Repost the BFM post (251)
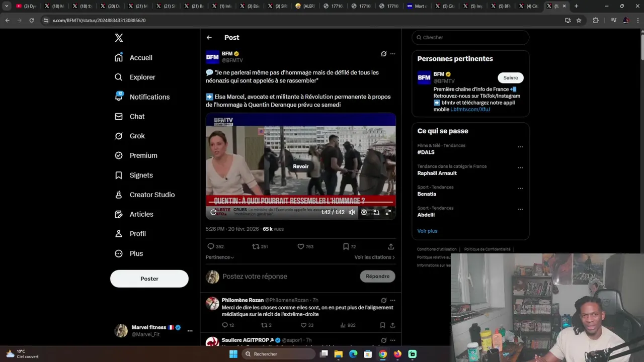Viewport: 644px width, 362px height. pos(260,246)
